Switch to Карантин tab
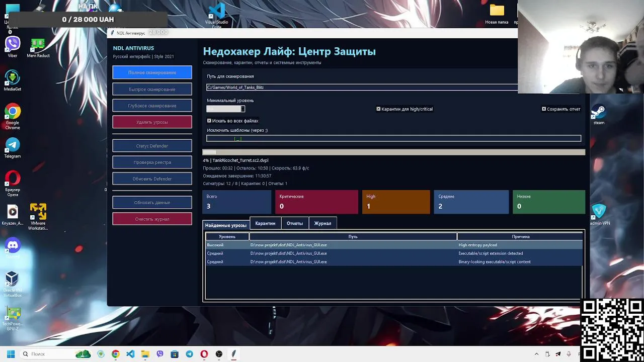This screenshot has height=362, width=644. coord(265,223)
